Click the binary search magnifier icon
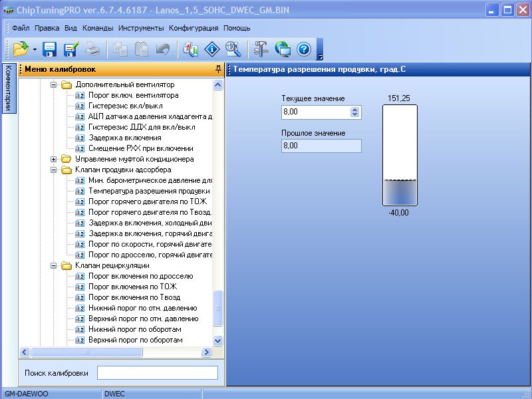Image resolution: width=532 pixels, height=399 pixels. click(x=233, y=49)
